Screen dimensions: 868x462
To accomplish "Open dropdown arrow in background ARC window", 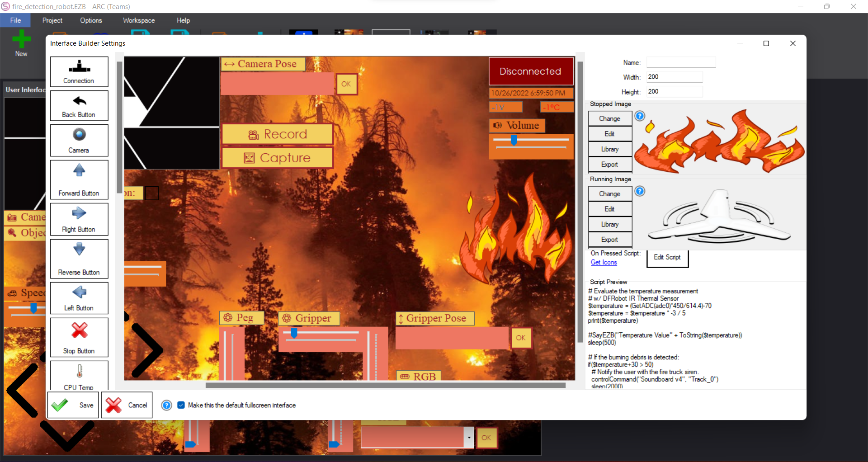I will click(x=469, y=438).
